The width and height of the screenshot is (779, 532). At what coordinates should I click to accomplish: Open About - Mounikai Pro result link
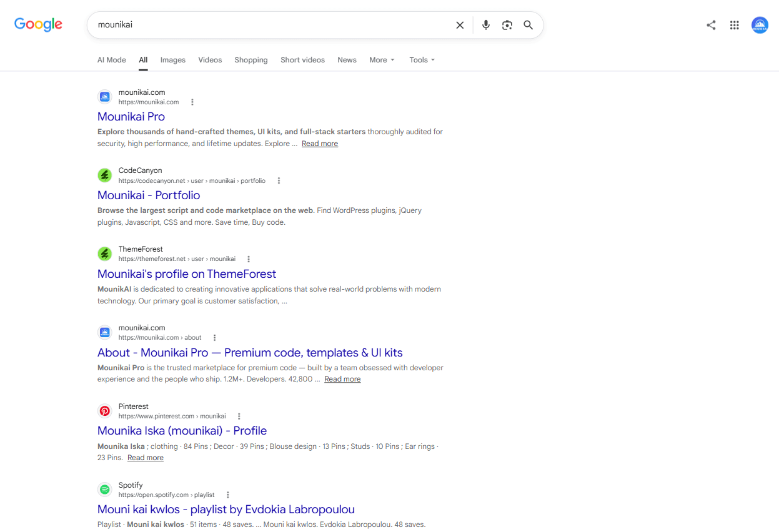pos(250,353)
